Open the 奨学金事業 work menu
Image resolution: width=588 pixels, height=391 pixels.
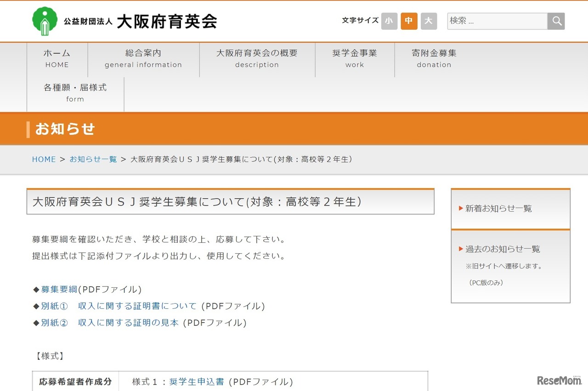(x=355, y=59)
